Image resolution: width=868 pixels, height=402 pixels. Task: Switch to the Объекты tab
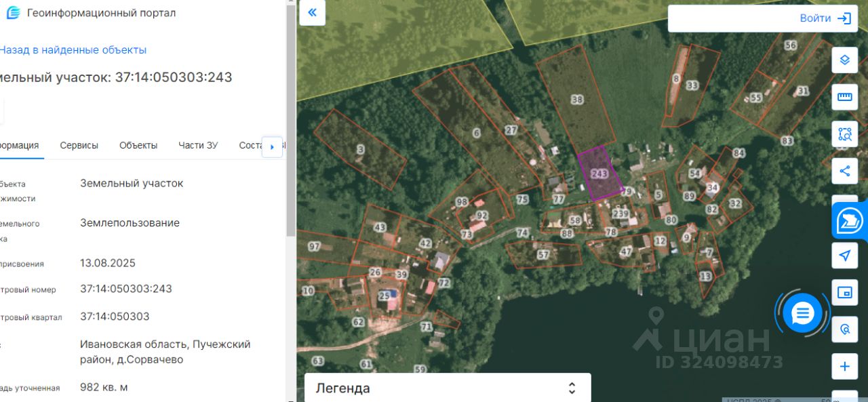[x=138, y=145]
